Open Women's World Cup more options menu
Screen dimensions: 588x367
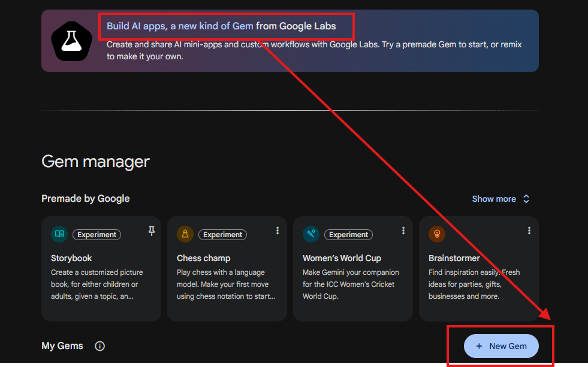click(x=403, y=230)
